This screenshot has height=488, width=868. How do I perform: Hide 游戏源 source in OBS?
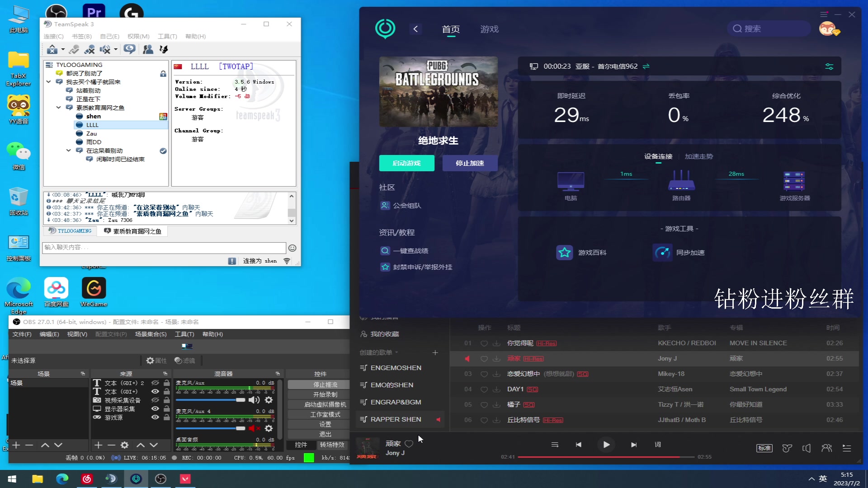tap(155, 417)
